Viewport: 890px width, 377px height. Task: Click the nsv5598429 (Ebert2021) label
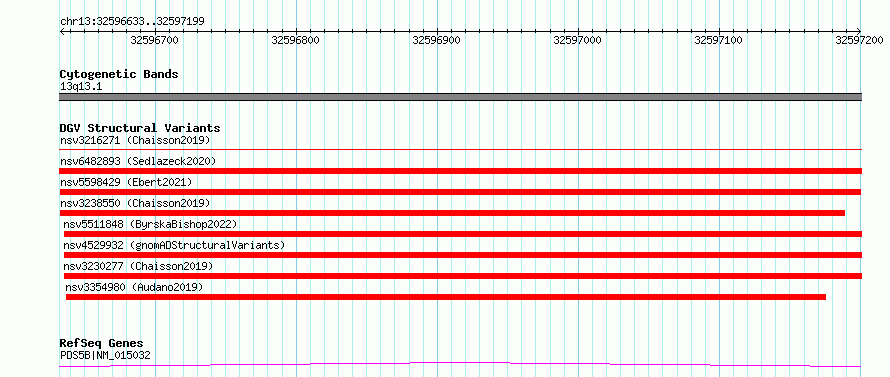126,182
